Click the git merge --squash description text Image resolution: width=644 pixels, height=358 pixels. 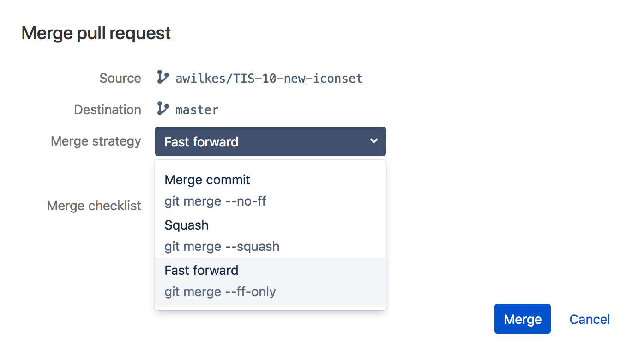click(x=222, y=246)
